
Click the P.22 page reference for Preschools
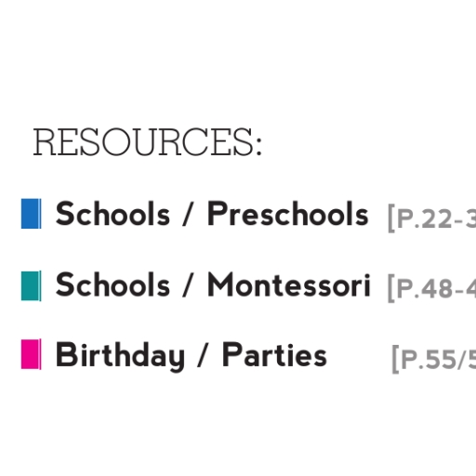(x=432, y=218)
